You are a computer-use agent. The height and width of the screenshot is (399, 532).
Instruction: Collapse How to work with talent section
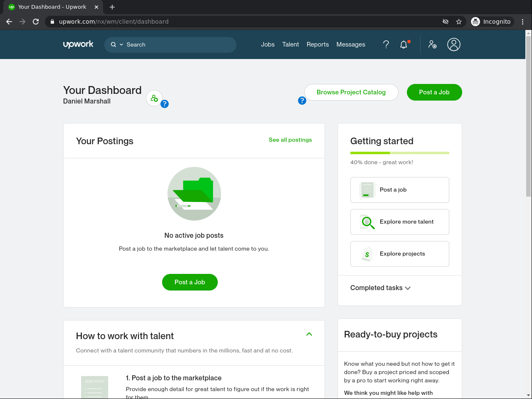309,334
